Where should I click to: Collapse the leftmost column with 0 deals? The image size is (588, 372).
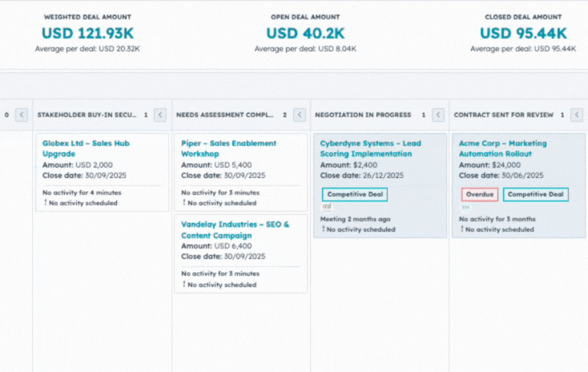pos(22,115)
